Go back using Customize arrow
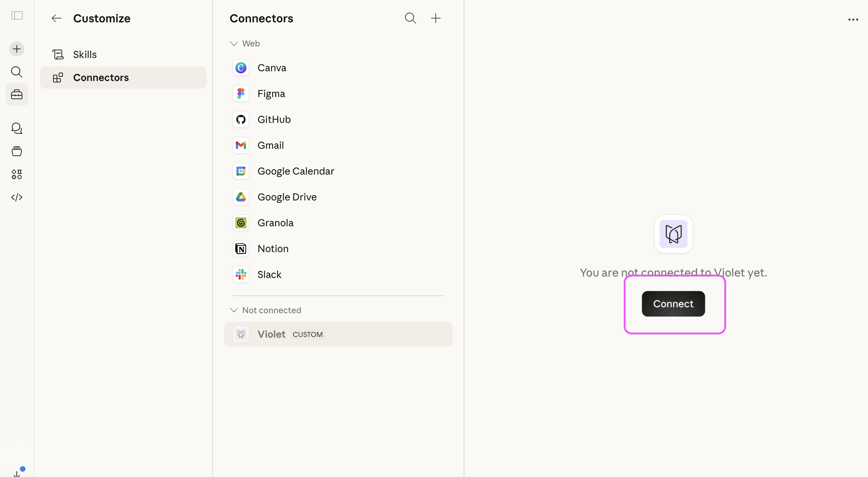868x477 pixels. click(56, 18)
